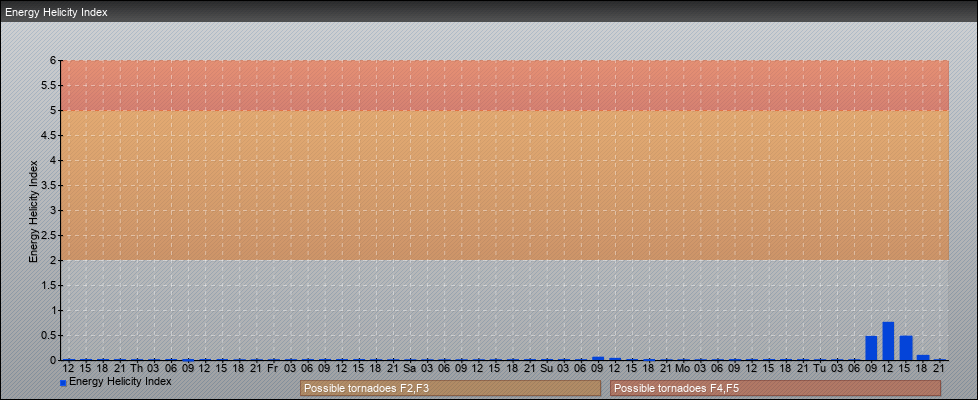Select the Possible tornadoes F4,F5 legend box

pos(775,388)
